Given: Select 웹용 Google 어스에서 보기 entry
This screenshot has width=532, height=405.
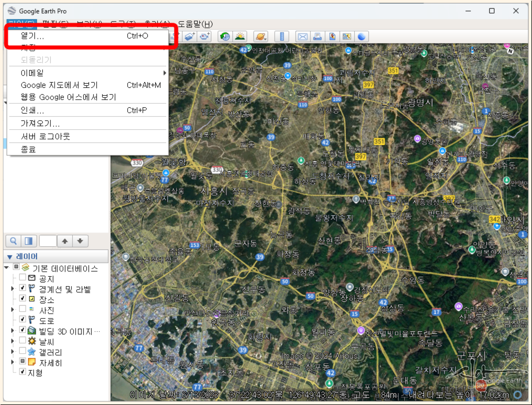Looking at the screenshot, I should pyautogui.click(x=88, y=97).
